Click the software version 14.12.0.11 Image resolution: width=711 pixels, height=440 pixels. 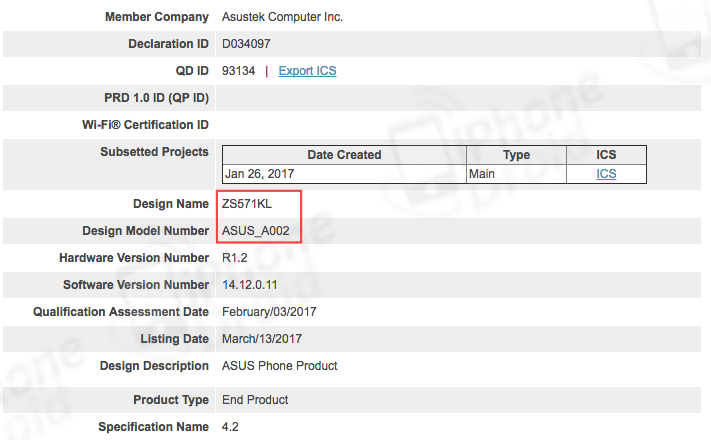(255, 285)
